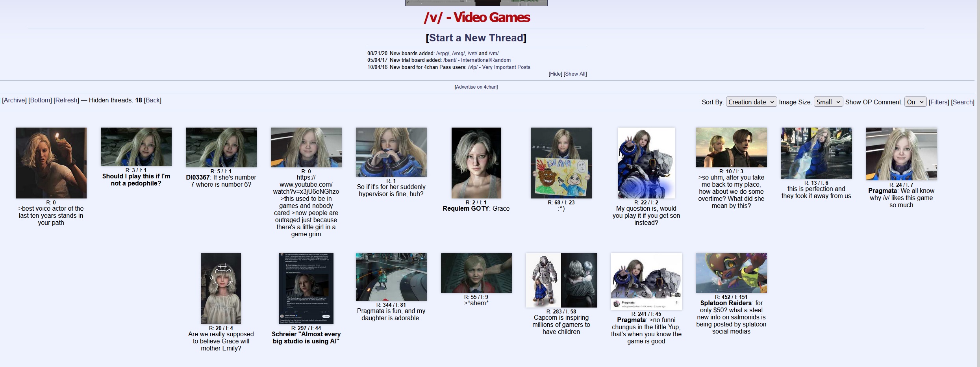Open thumbnail of 'Grace will mother Emily' thread
Image resolution: width=980 pixels, height=367 pixels.
pyautogui.click(x=221, y=289)
